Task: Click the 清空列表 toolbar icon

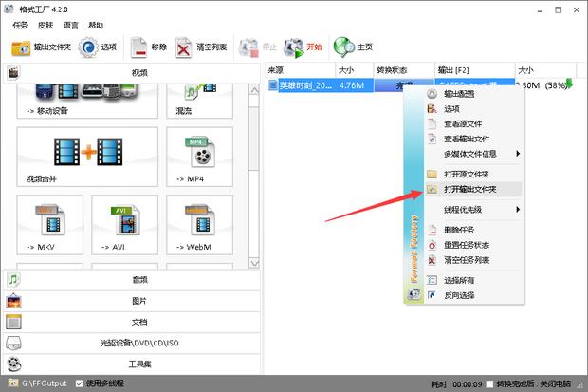Action: click(185, 47)
